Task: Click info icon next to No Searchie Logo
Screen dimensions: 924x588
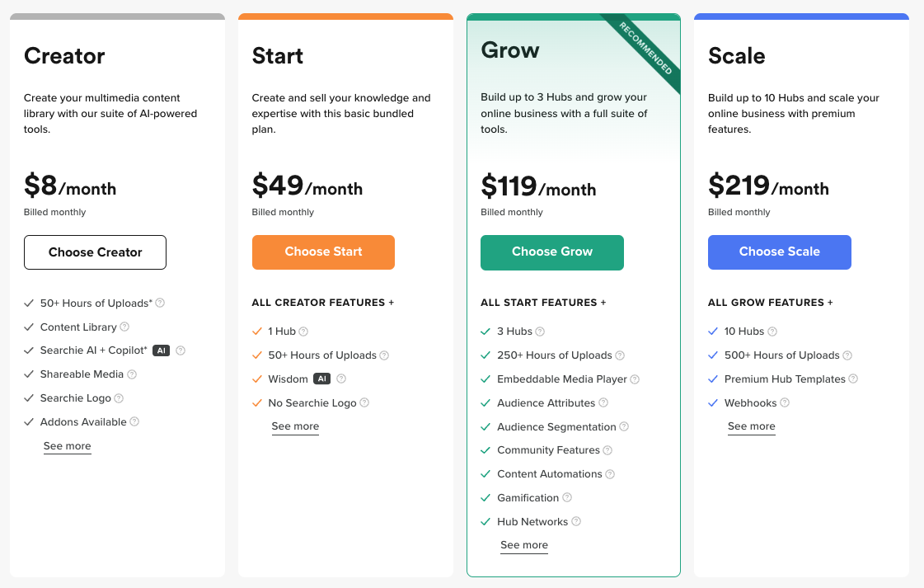Action: pyautogui.click(x=364, y=403)
